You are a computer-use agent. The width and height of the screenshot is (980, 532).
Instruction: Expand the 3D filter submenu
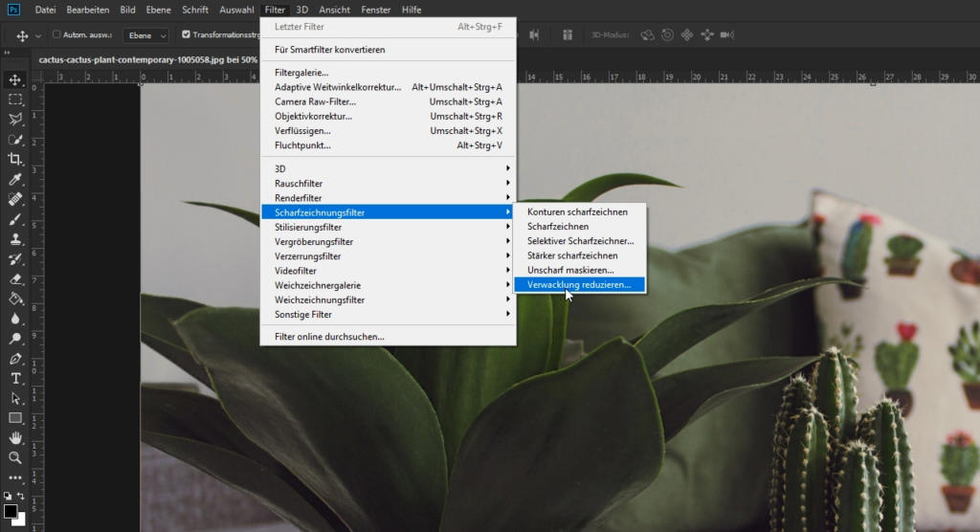(389, 168)
